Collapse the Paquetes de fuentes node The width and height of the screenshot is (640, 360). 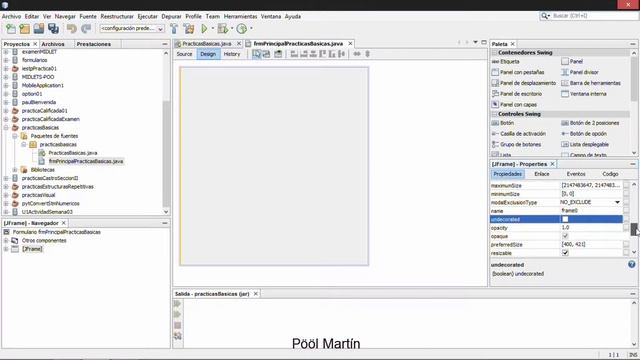point(15,136)
